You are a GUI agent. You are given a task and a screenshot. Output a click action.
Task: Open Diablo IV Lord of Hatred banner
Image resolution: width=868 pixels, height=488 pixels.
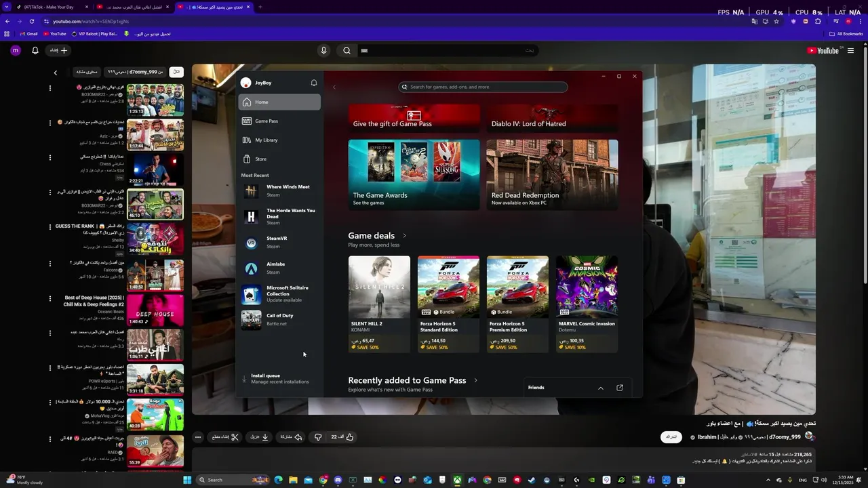552,117
